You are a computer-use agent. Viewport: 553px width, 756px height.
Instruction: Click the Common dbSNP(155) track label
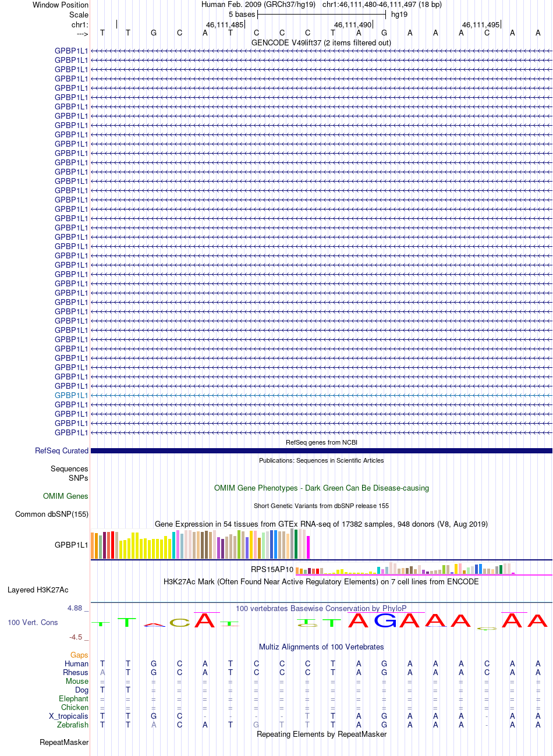(x=52, y=514)
